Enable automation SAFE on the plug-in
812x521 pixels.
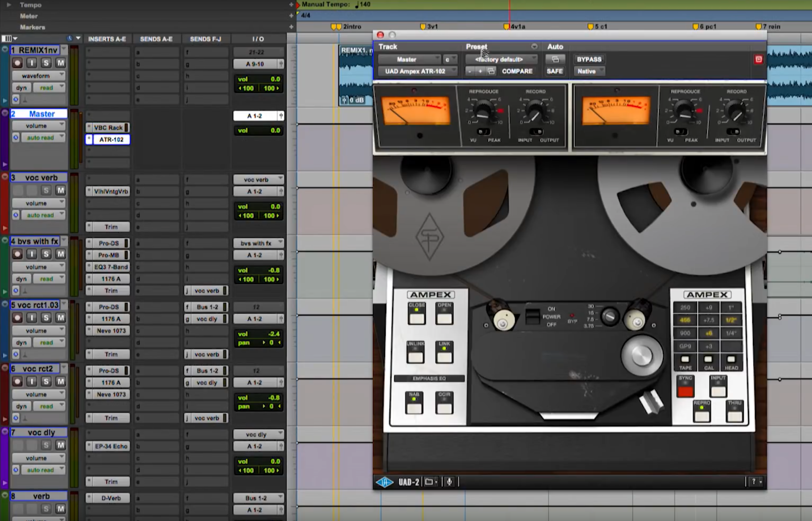(555, 71)
